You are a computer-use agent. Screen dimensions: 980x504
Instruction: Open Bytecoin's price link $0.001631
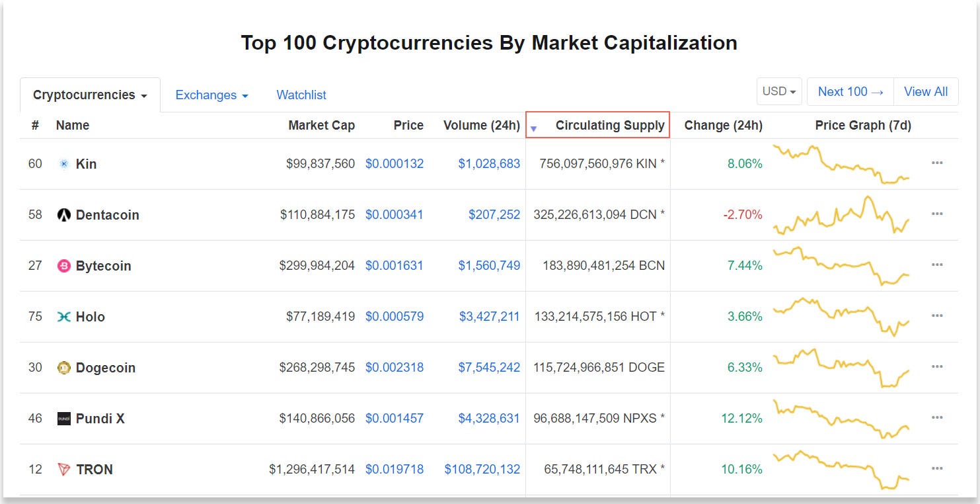tap(395, 266)
